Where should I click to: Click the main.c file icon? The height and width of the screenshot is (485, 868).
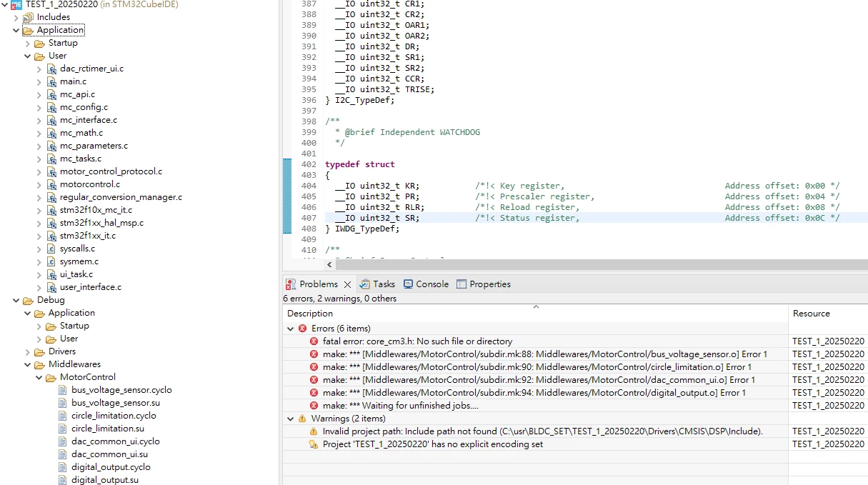[51, 81]
